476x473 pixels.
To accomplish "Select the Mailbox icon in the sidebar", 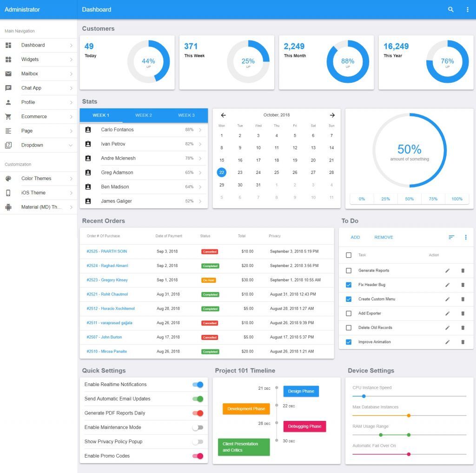I will click(8, 73).
